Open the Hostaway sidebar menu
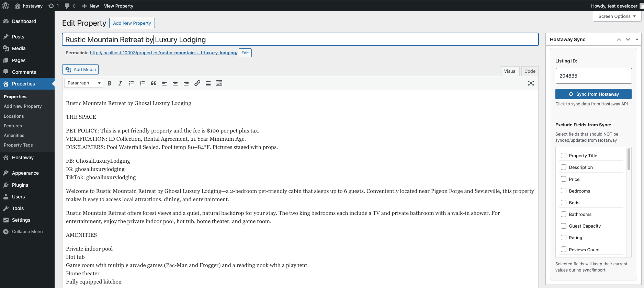 point(27,158)
